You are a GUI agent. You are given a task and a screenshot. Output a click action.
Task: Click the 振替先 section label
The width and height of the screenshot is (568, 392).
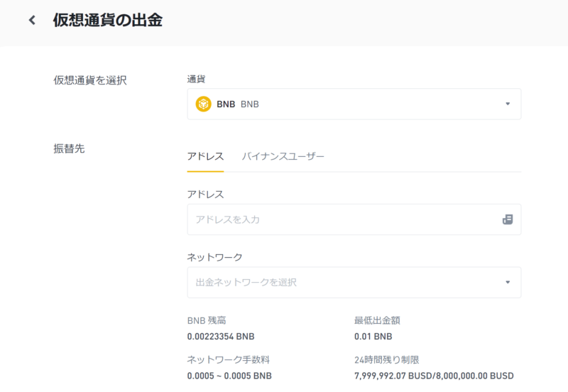click(x=69, y=148)
